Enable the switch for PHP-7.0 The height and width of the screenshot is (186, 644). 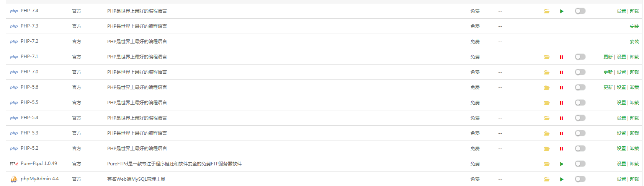tap(580, 72)
